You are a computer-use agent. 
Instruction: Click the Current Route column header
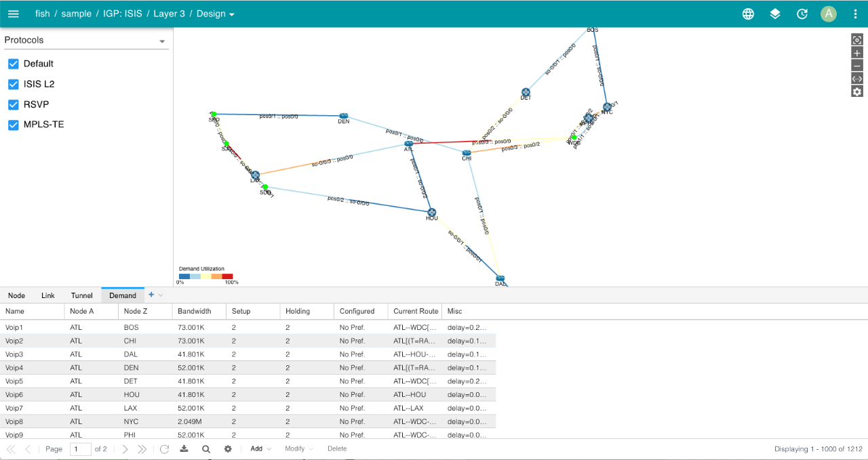click(x=415, y=311)
